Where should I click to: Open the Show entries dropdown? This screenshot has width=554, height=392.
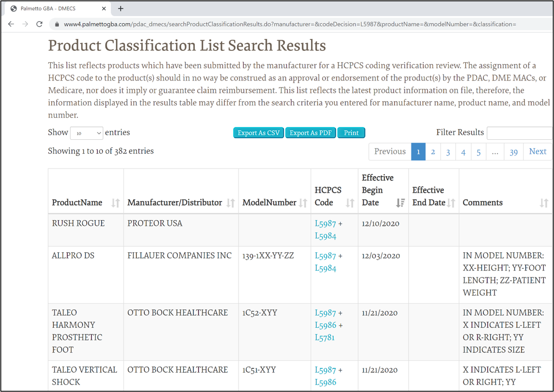(x=86, y=133)
